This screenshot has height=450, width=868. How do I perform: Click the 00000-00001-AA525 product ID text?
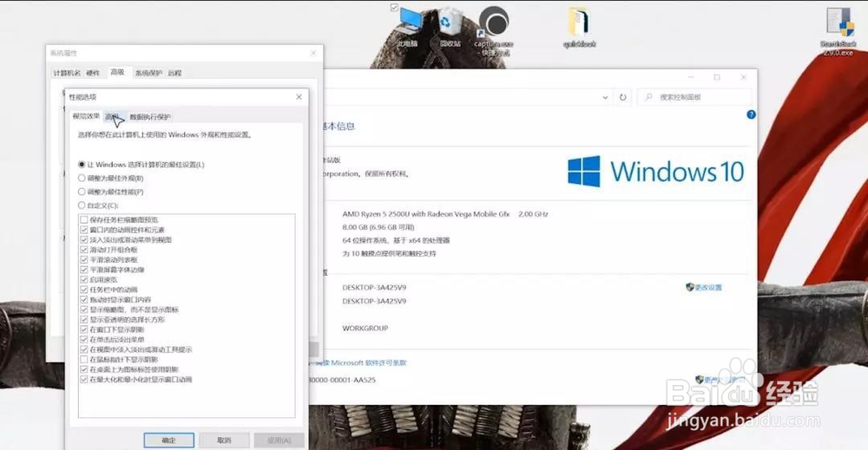(x=343, y=380)
